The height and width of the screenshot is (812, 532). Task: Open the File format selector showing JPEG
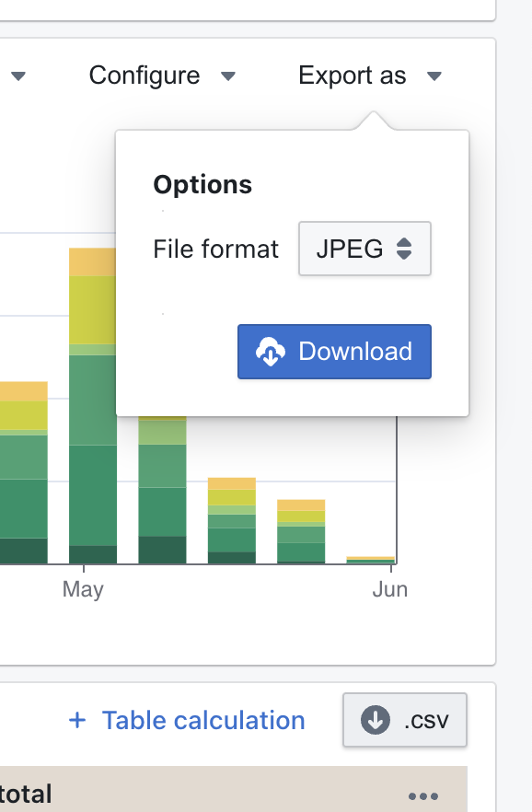click(x=364, y=249)
